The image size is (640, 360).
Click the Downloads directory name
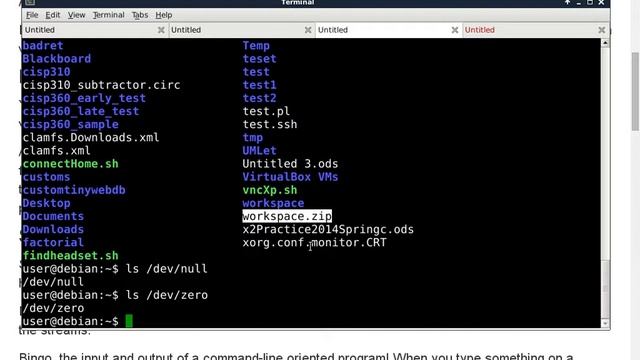[53, 229]
